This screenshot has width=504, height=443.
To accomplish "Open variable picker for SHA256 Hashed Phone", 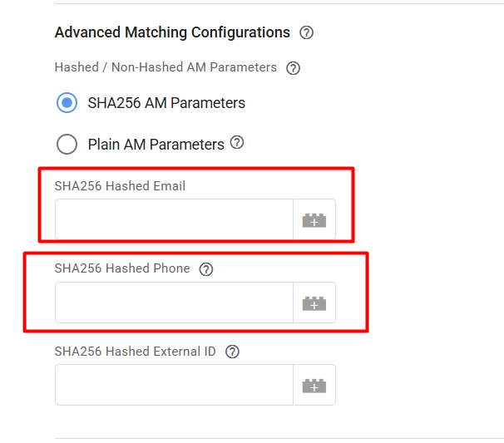I will coord(314,303).
